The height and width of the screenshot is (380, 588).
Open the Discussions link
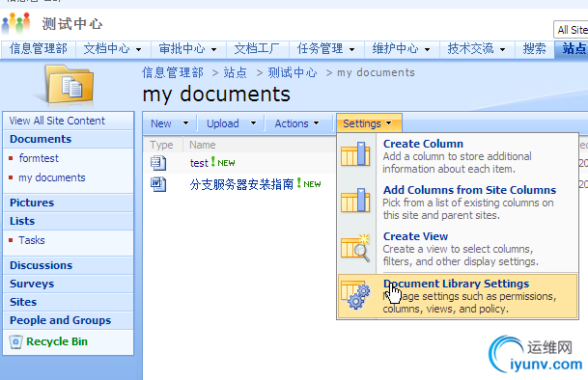[x=41, y=265]
